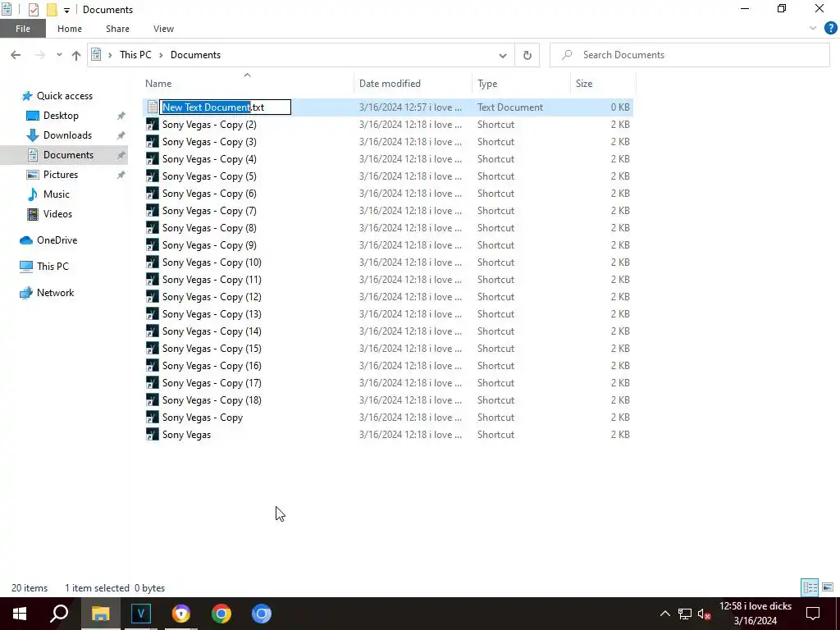Focus the Search Documents field
The image size is (840, 630).
(x=689, y=55)
